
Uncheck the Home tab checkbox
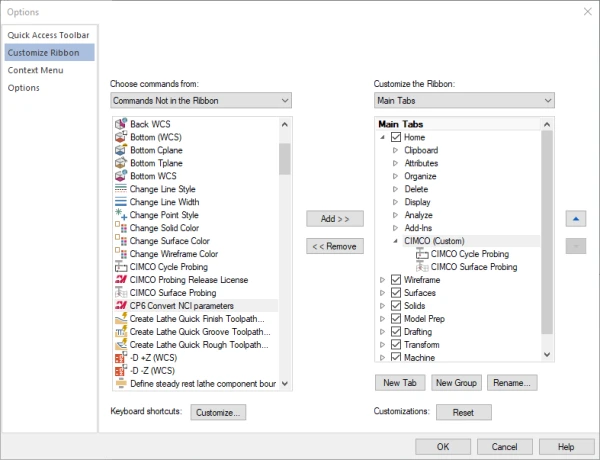click(396, 137)
